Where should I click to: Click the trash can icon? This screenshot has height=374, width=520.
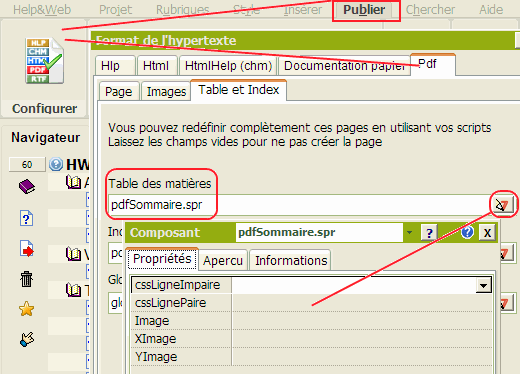click(26, 279)
